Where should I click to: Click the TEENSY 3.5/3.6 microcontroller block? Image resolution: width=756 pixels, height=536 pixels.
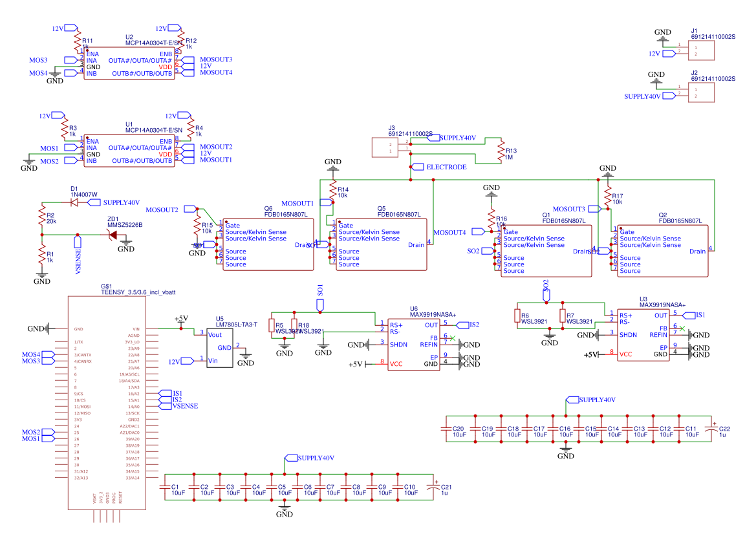click(105, 401)
